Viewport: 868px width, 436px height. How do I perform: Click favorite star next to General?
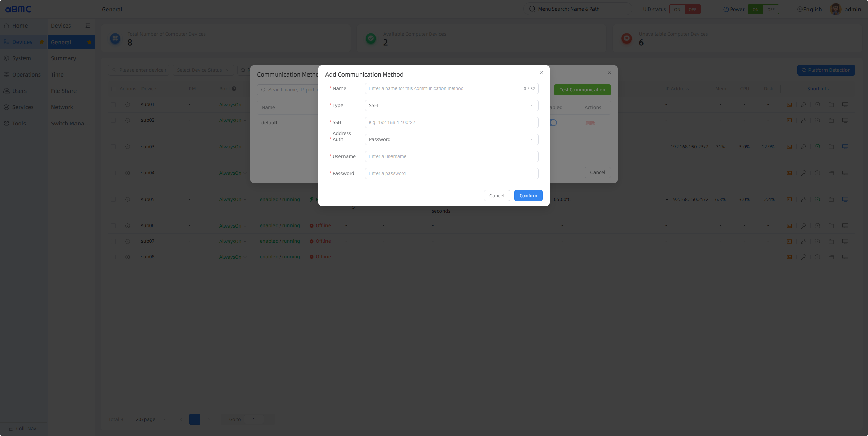click(89, 42)
